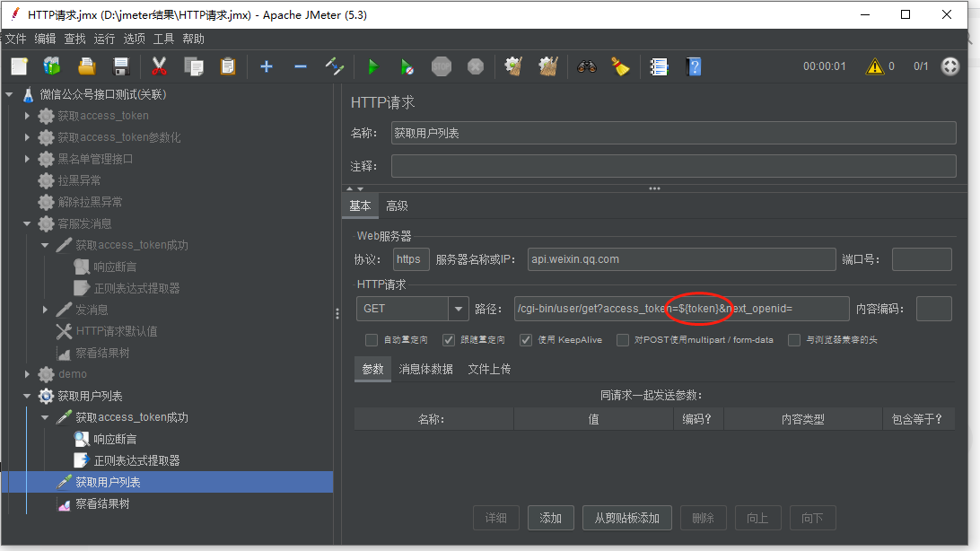Click the New test plan icon
The image size is (980, 551).
20,66
